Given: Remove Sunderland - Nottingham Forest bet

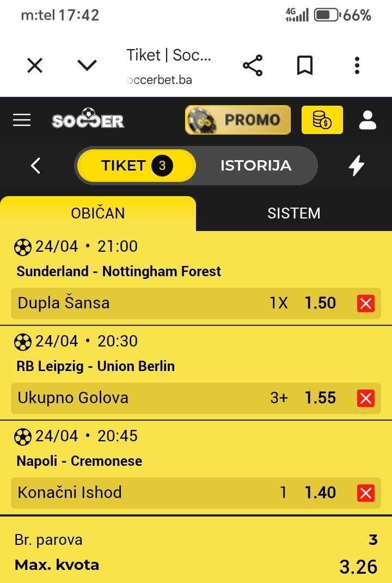Looking at the screenshot, I should click(365, 303).
